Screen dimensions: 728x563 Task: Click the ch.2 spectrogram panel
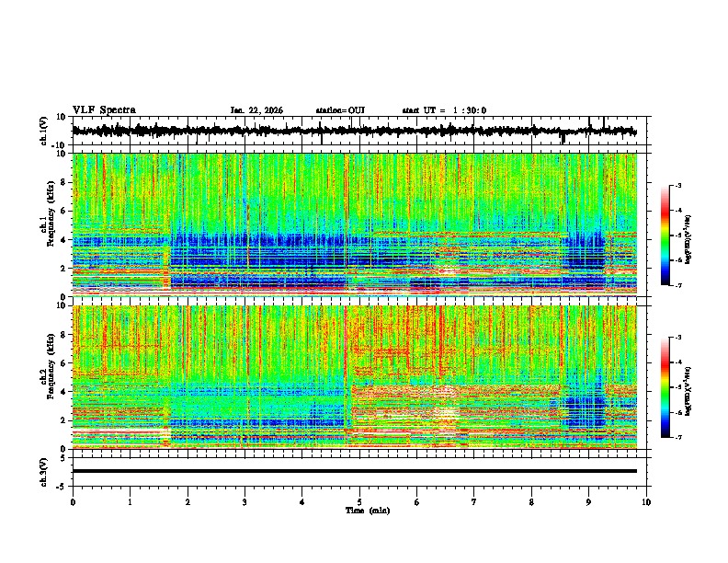tap(354, 377)
